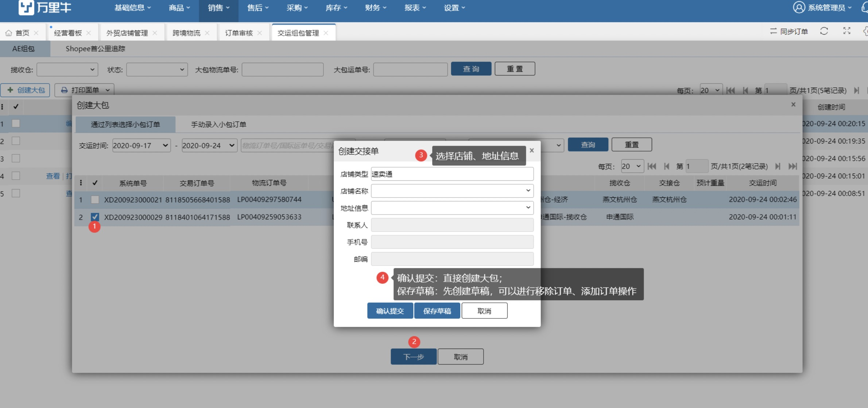
Task: Cancel the 创建交接单 dialog
Action: coord(484,311)
